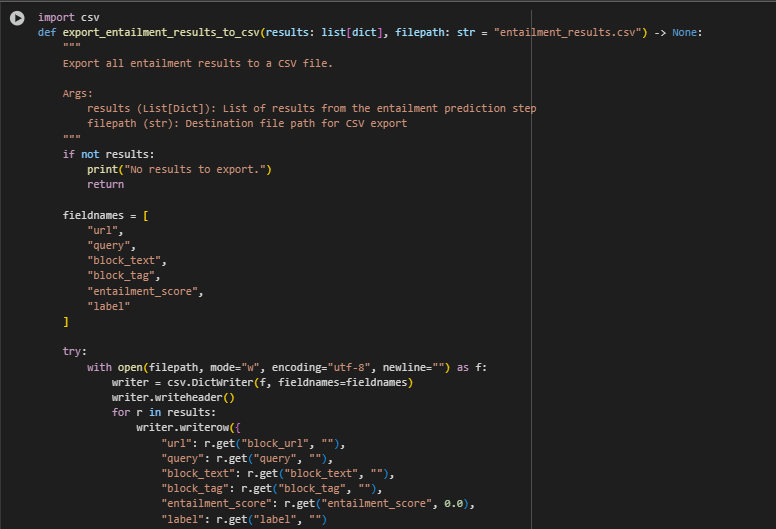Click the r.get("block_text", "") line
Image resolution: width=776 pixels, height=529 pixels.
[x=278, y=474]
